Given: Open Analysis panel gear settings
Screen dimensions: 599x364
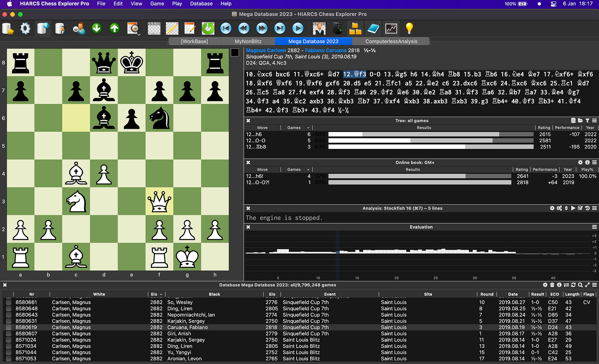Looking at the screenshot, I should pos(552,208).
